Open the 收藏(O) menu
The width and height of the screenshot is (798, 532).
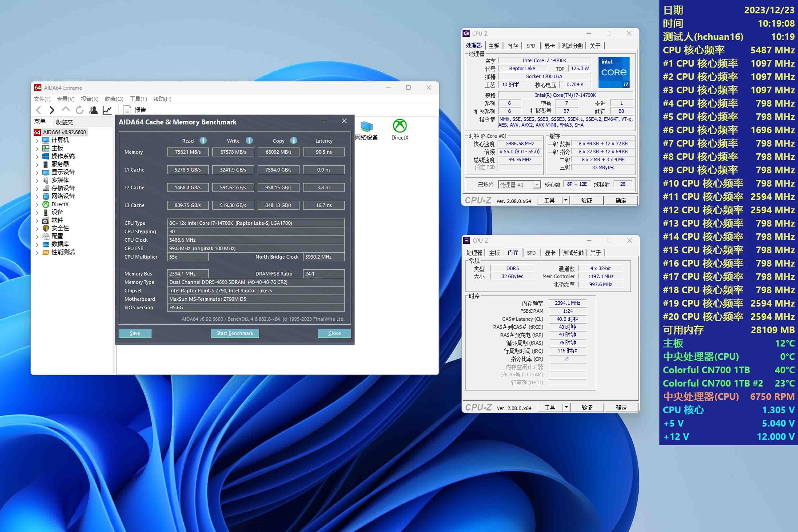pos(114,99)
